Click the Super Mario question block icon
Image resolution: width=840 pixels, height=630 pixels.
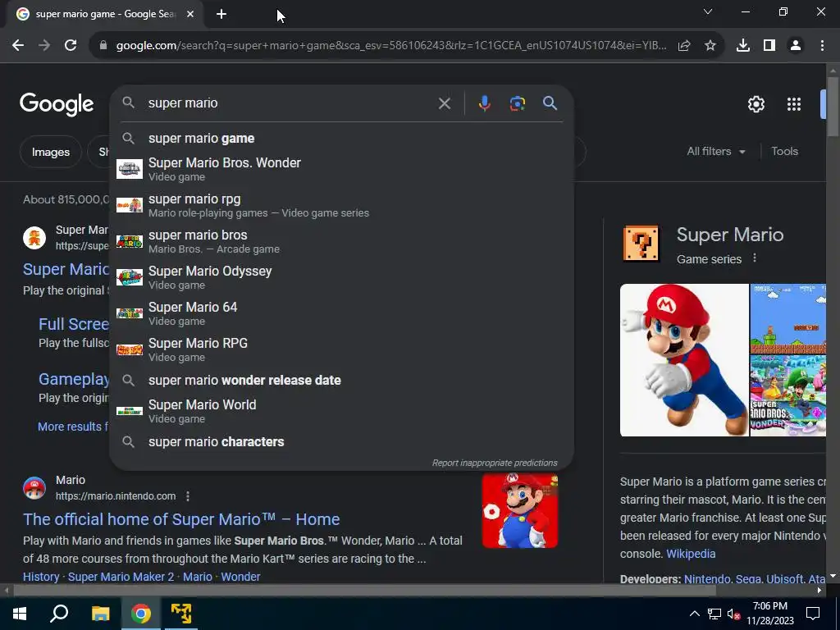point(641,244)
